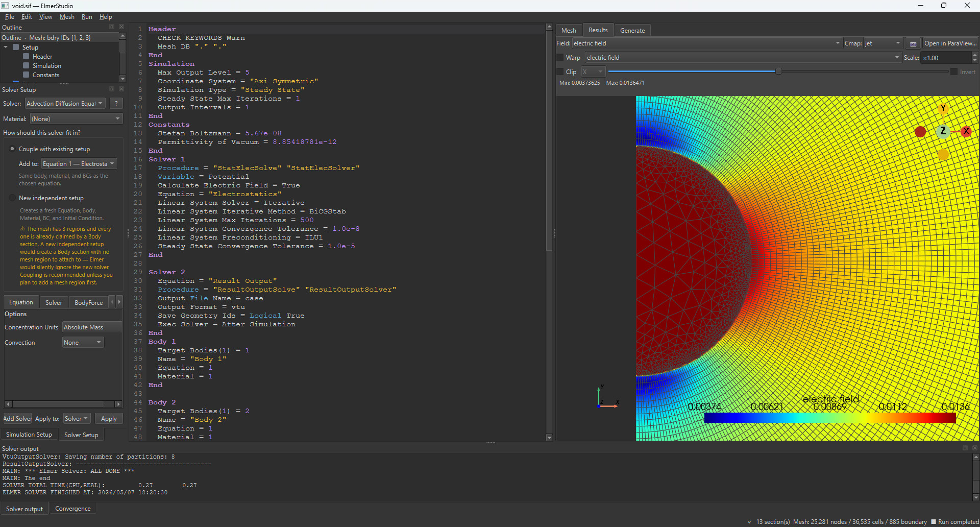980x527 pixels.
Task: Open the Solver dropdown showing Advection Diffusion Equation
Action: coord(65,103)
